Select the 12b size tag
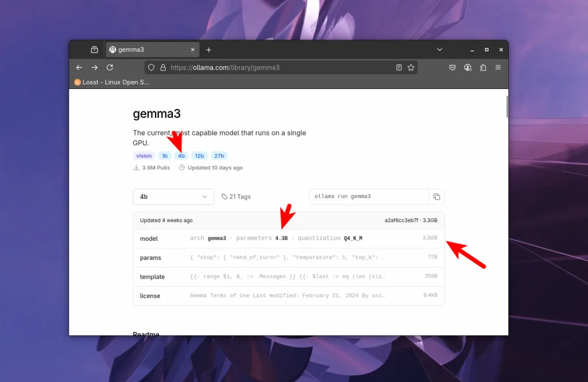Image resolution: width=588 pixels, height=382 pixels. point(199,156)
